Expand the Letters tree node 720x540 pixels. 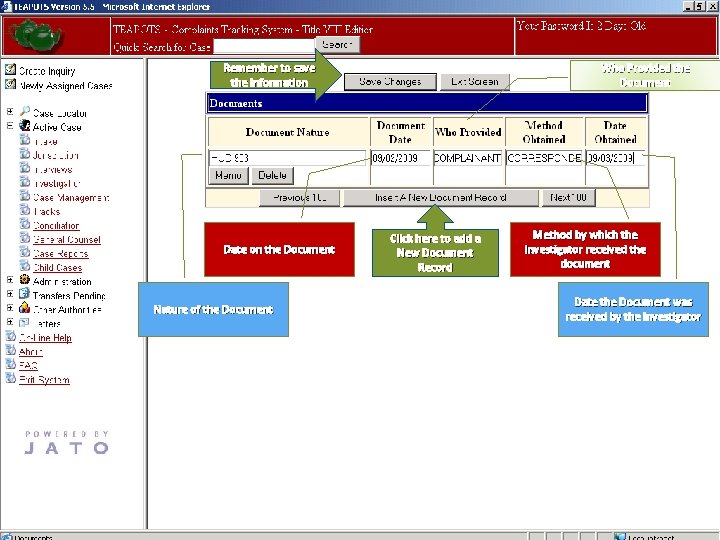[x=10, y=322]
